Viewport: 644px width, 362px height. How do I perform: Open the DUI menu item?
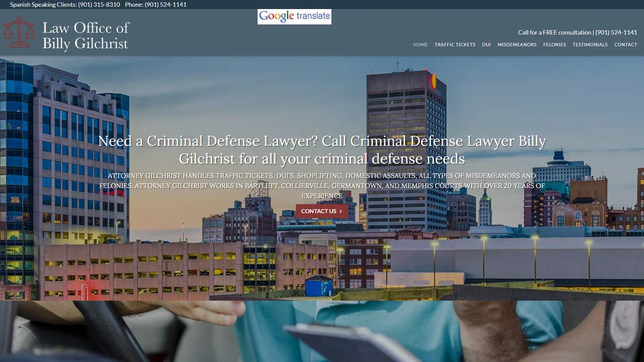[x=486, y=45]
